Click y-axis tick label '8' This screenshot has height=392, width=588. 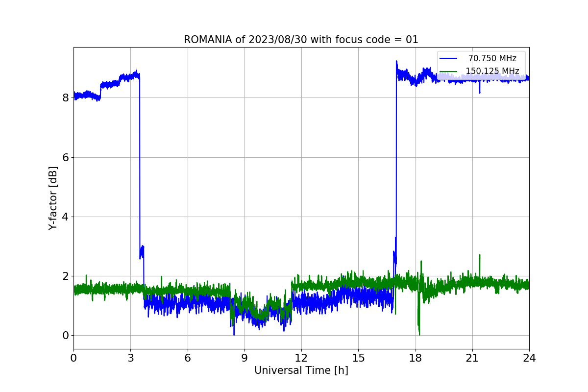(65, 98)
